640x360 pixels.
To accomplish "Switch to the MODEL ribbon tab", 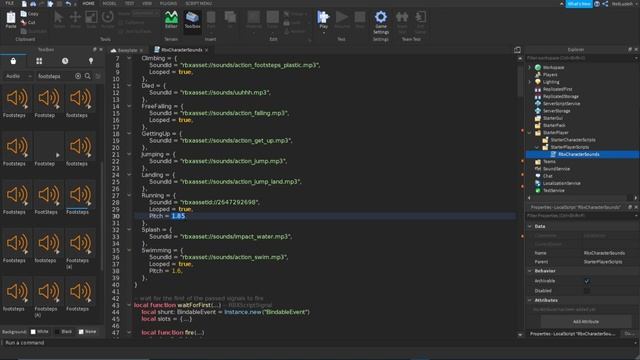I will point(109,3).
